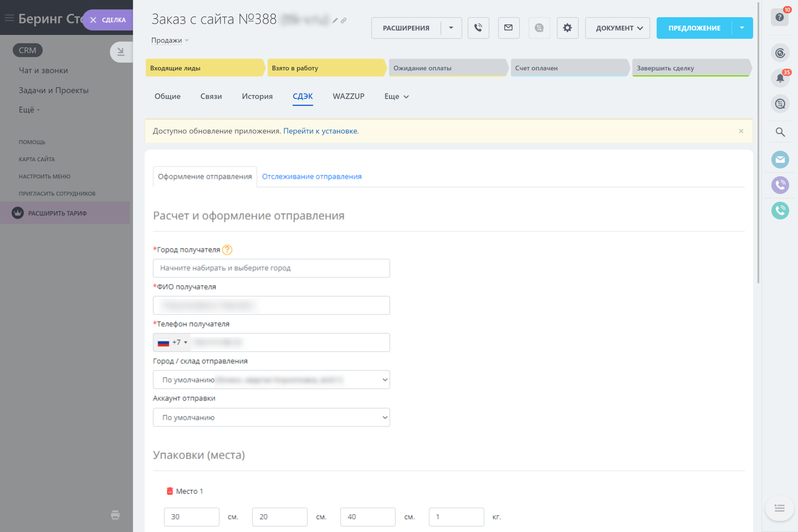The width and height of the screenshot is (798, 532).
Task: Expand the Еще tab menu
Action: pyautogui.click(x=396, y=96)
